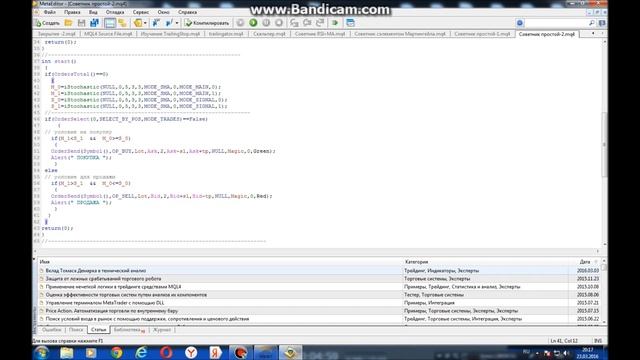This screenshot has width=640, height=360.
Task: Sort articles by Дата column header
Action: tap(584, 262)
